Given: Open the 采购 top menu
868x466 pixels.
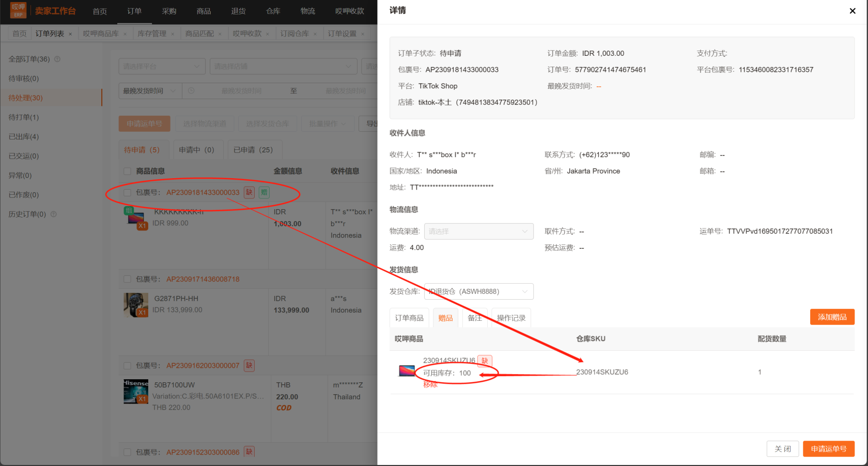Looking at the screenshot, I should click(x=169, y=11).
